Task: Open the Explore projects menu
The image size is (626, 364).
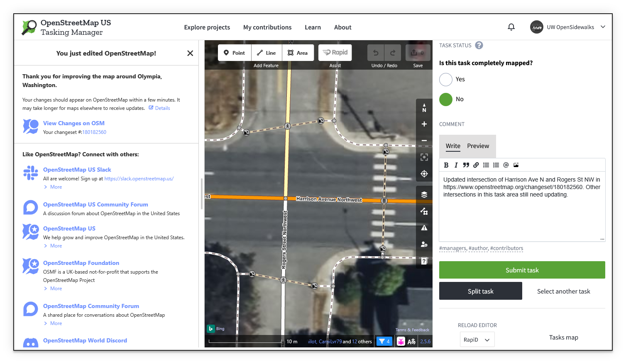Action: [207, 27]
